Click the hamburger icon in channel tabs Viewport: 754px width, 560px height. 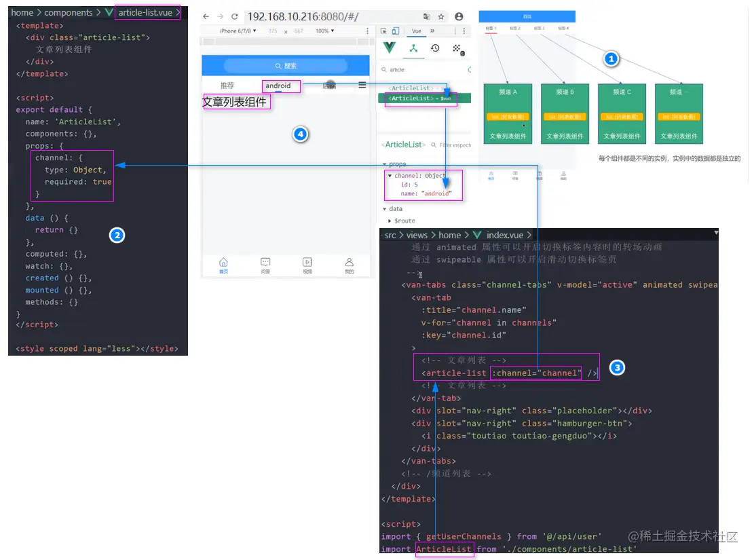tap(362, 85)
